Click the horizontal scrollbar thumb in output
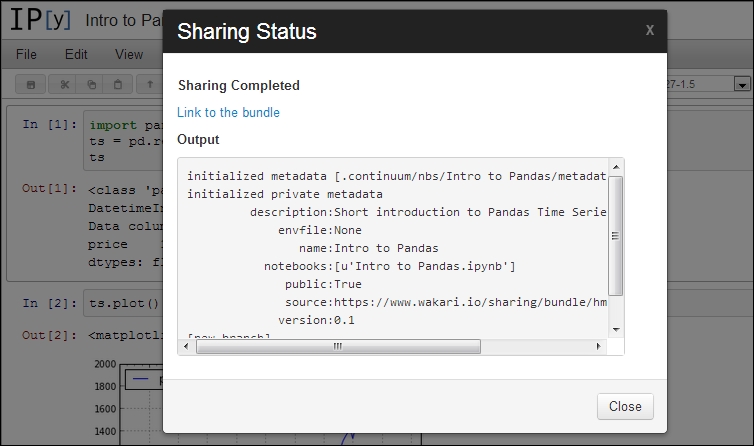Viewport: 754px width, 446px height. (x=338, y=346)
